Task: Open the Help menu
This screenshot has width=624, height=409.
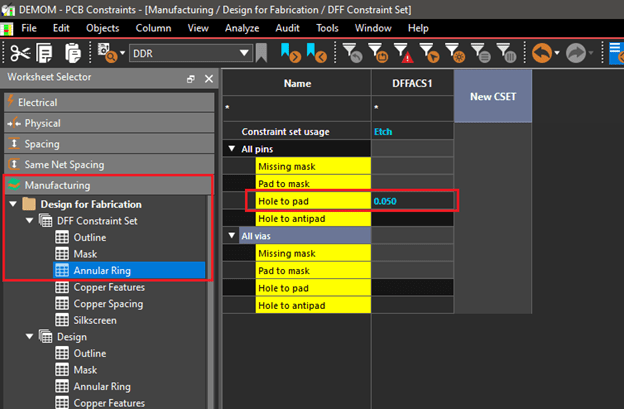Action: (x=418, y=28)
